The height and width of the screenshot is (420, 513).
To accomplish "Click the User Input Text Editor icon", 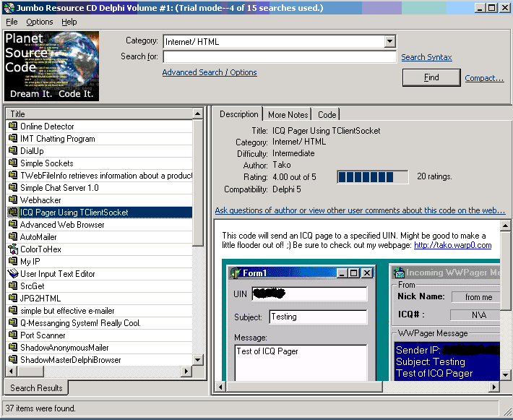I will tap(13, 274).
